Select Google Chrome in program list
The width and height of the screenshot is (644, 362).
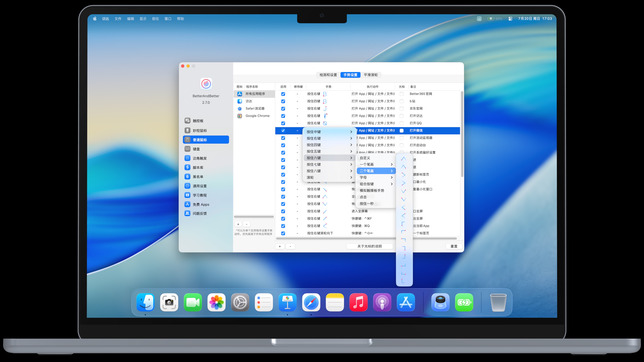pos(257,116)
